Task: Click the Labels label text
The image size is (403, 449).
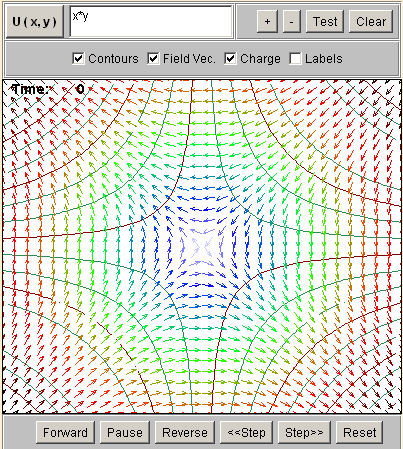Action: coord(324,59)
